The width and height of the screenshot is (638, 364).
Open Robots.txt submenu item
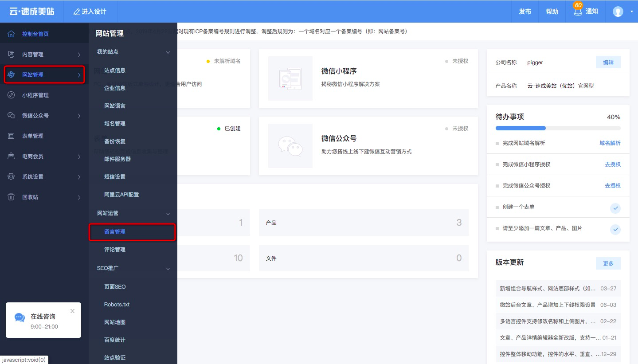[x=117, y=305]
